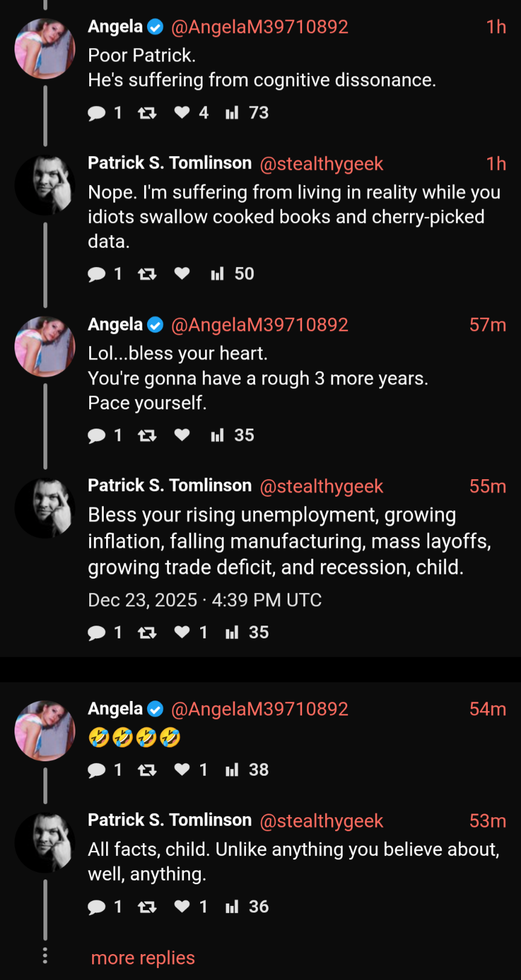The width and height of the screenshot is (521, 980).
Task: View stats icon showing 73 views
Action: [x=232, y=113]
